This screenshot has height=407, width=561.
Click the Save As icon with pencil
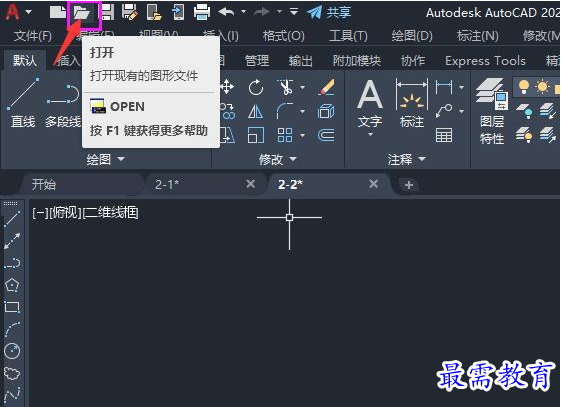[x=130, y=13]
